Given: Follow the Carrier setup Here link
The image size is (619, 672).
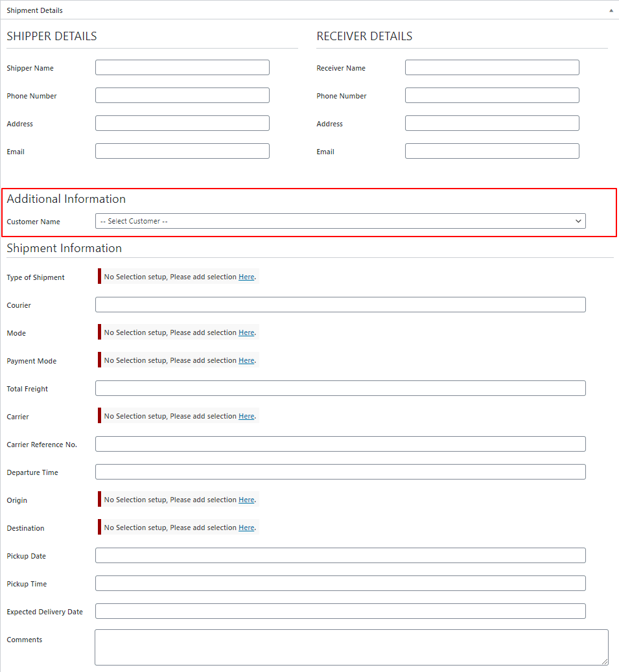Looking at the screenshot, I should (x=246, y=416).
